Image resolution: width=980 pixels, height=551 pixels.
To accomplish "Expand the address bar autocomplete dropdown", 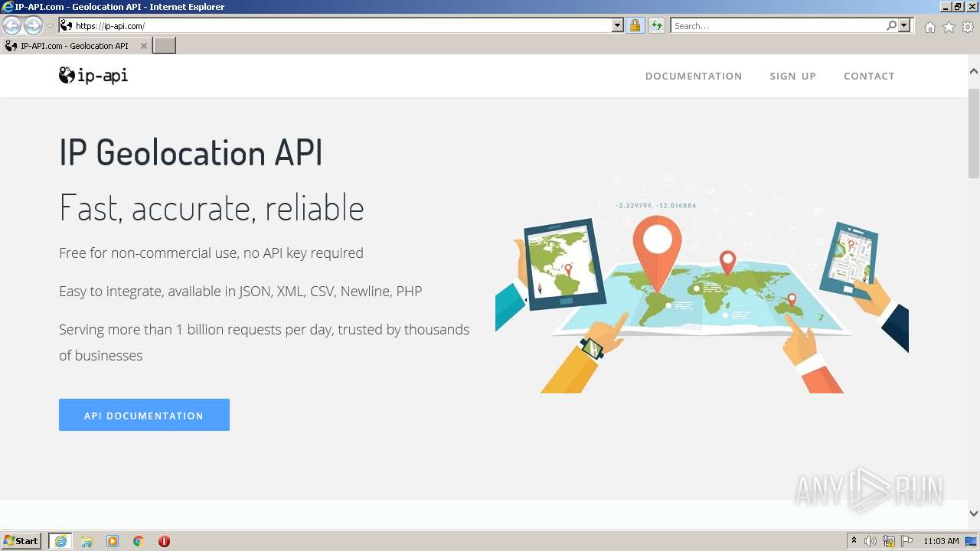I will pos(618,25).
